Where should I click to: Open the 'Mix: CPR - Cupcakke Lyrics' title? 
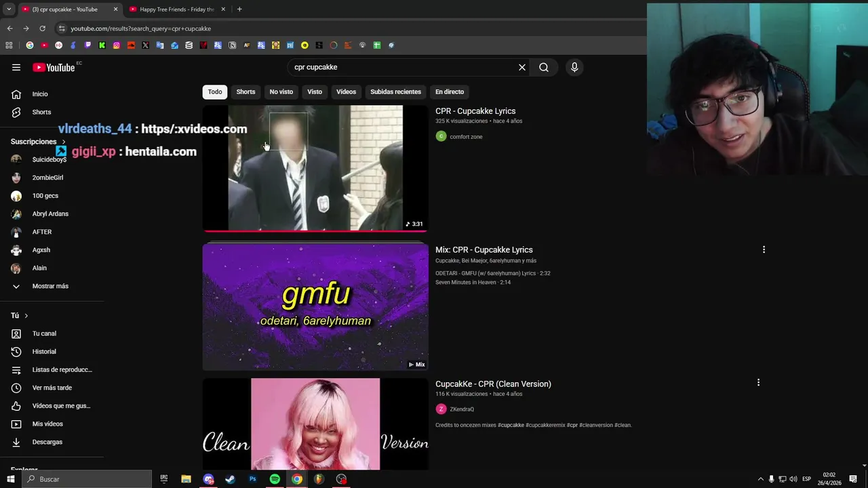(x=484, y=249)
